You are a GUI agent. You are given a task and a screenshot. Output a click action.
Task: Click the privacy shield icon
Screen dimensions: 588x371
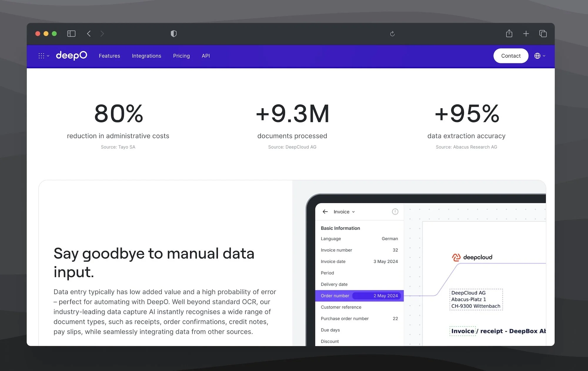tap(173, 34)
